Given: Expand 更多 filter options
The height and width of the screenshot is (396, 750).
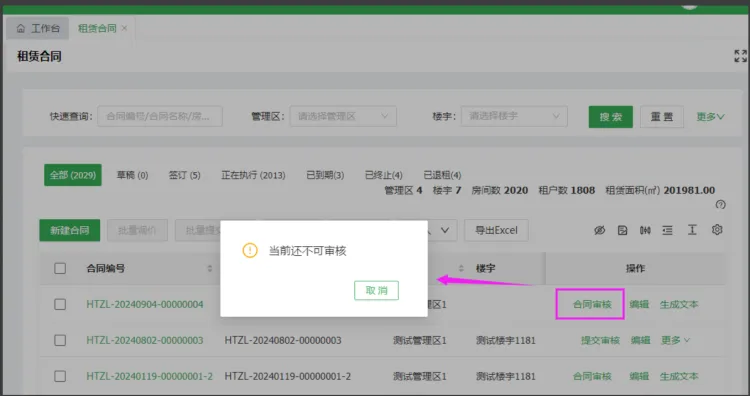Looking at the screenshot, I should (710, 117).
